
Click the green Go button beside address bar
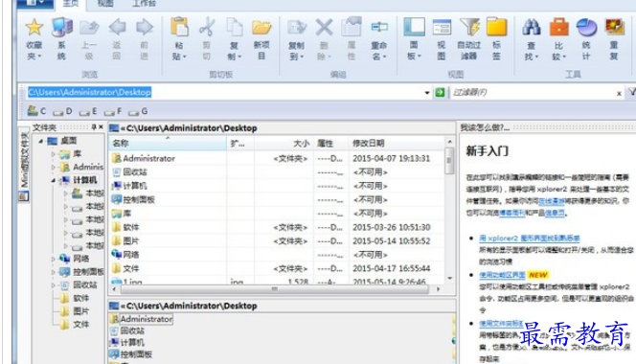(440, 93)
